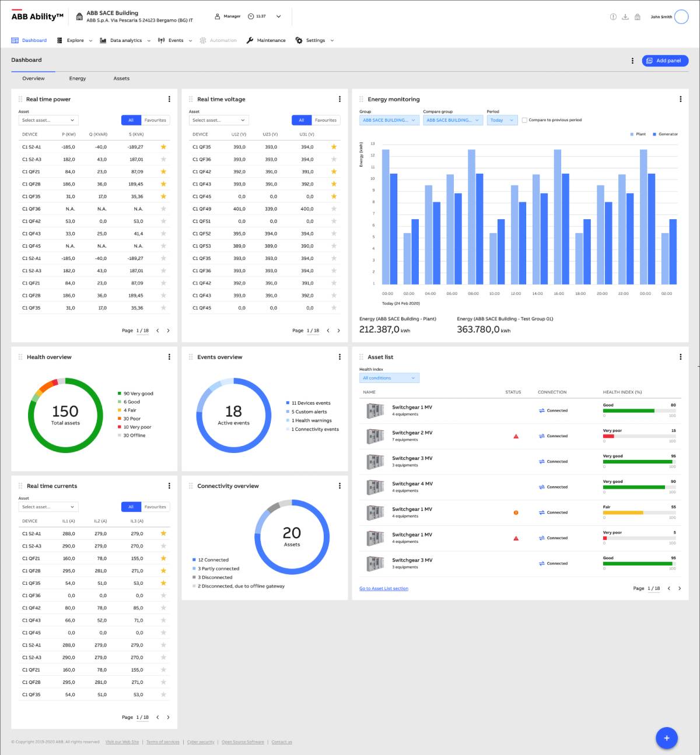Click the ABB SACE Building site icon

[79, 17]
